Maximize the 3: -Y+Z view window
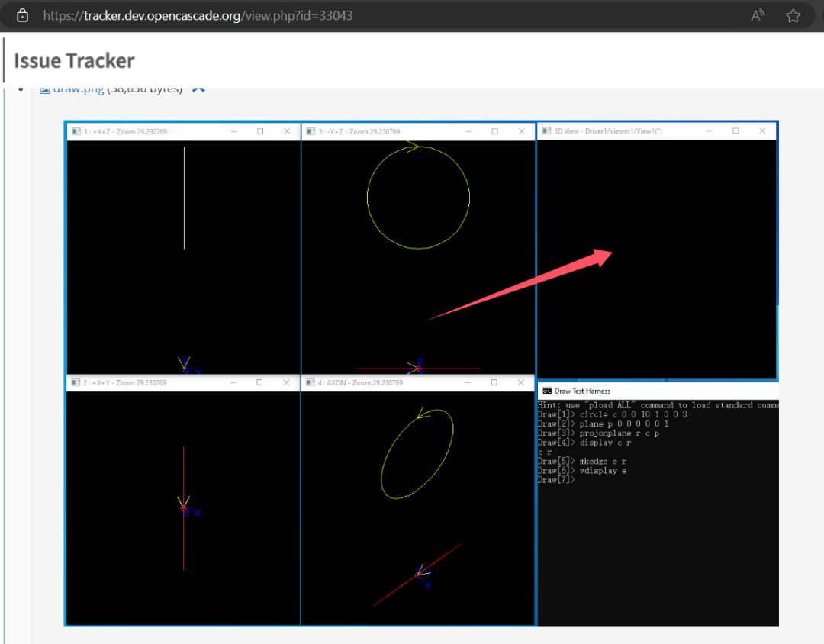Image resolution: width=824 pixels, height=644 pixels. pos(494,131)
